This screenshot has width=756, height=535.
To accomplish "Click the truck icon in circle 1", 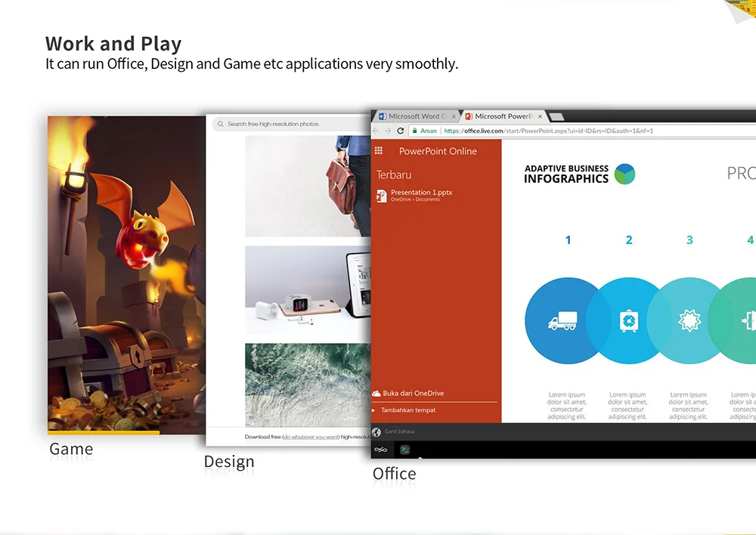I will [x=562, y=321].
